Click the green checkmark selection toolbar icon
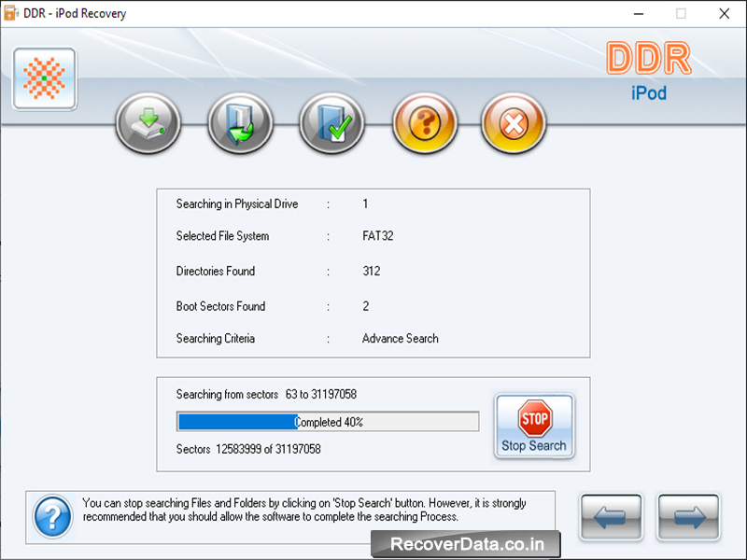This screenshot has width=747, height=560. (331, 122)
